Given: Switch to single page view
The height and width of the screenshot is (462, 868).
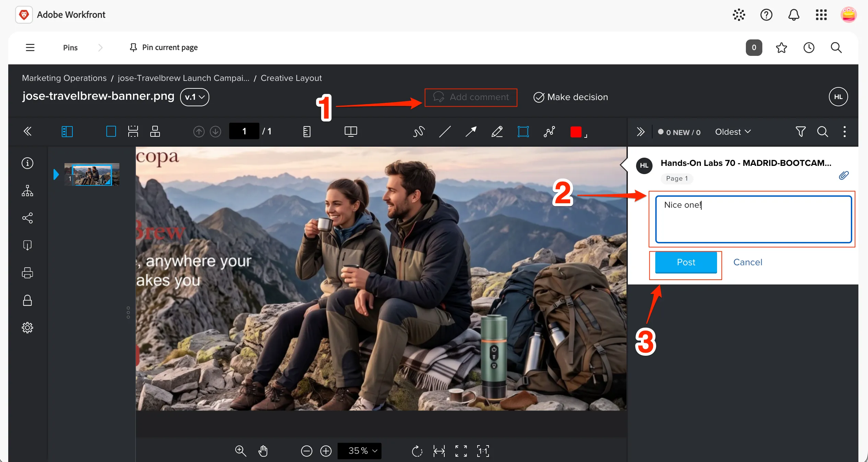Looking at the screenshot, I should 111,132.
